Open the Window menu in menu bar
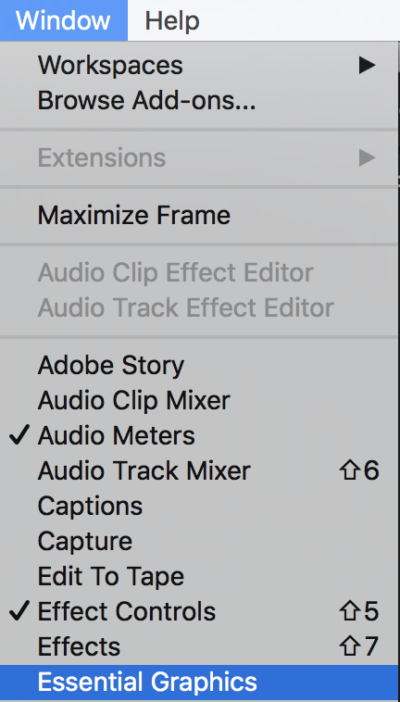This screenshot has height=702, width=400. [63, 21]
